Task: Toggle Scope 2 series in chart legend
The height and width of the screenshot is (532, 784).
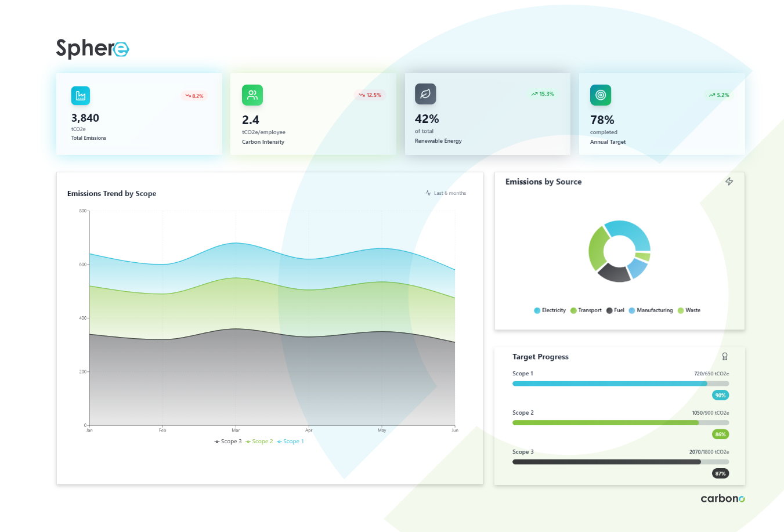Action: (259, 441)
